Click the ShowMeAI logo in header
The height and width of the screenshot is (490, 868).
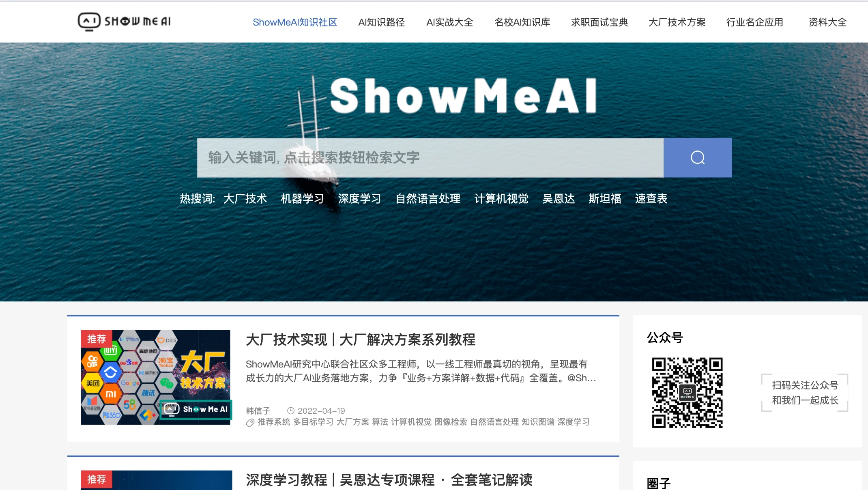125,21
